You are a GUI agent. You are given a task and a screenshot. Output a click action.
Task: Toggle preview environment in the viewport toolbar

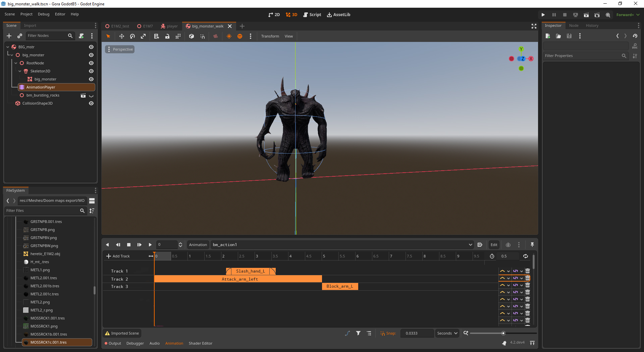tap(240, 36)
